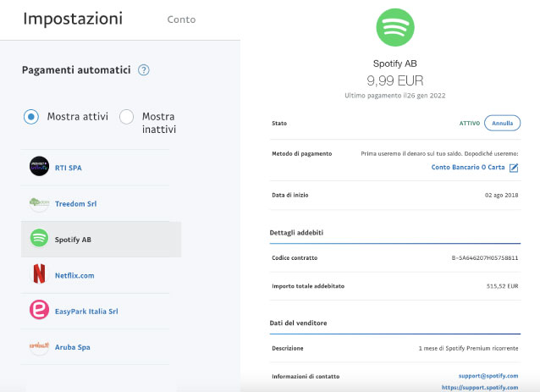
Task: Click the Dati del venditore heading
Action: [x=298, y=323]
